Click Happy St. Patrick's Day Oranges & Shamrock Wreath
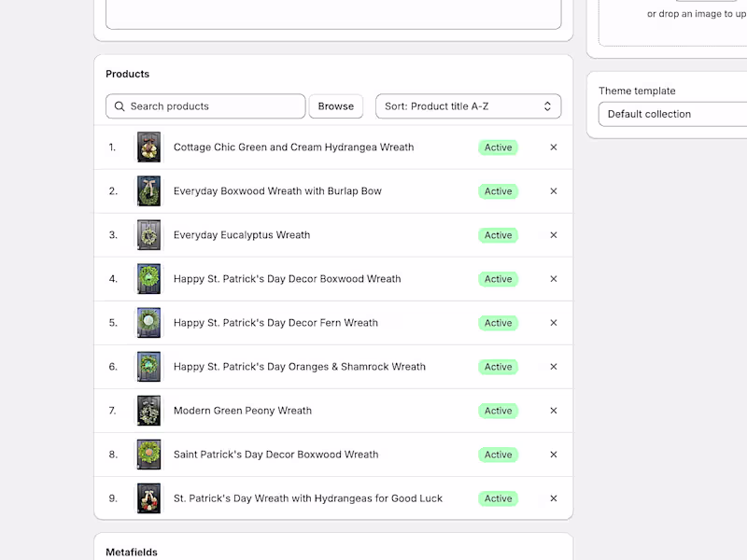 click(x=299, y=367)
